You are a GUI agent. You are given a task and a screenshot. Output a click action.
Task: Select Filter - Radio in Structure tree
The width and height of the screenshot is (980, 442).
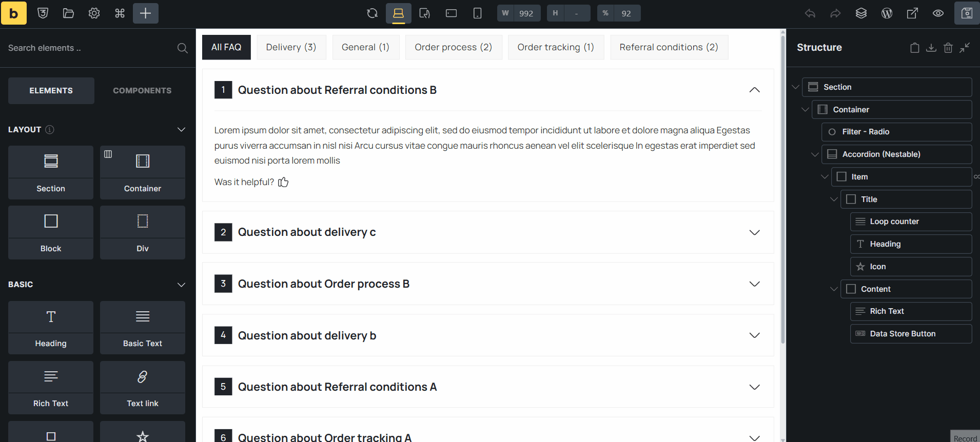pos(896,132)
